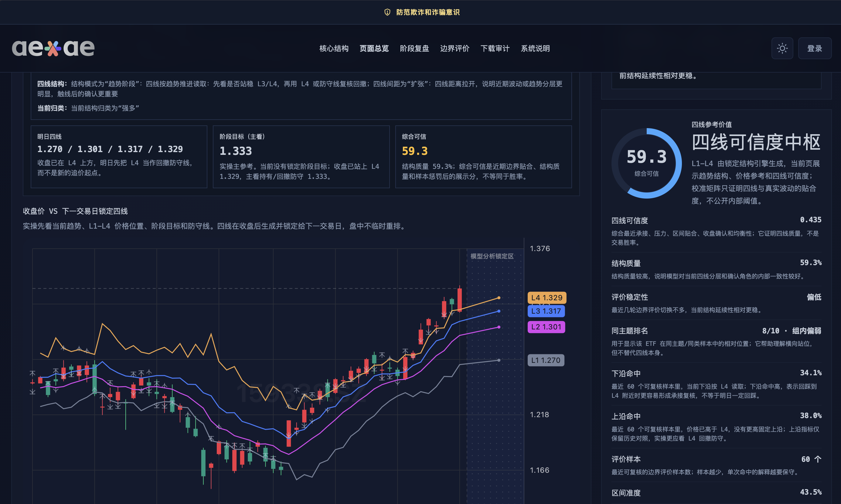The width and height of the screenshot is (841, 504).
Task: Click the 模型分析锁定区 chart label
Action: pyautogui.click(x=492, y=256)
